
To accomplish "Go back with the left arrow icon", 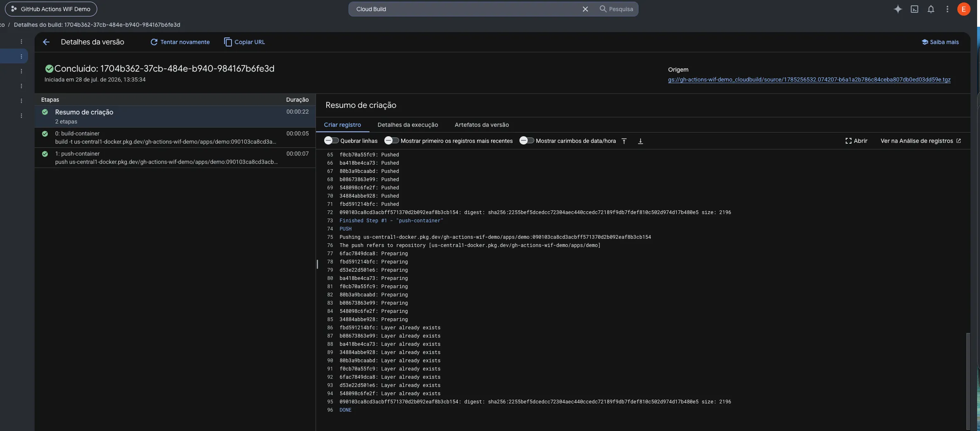I will click(x=46, y=42).
